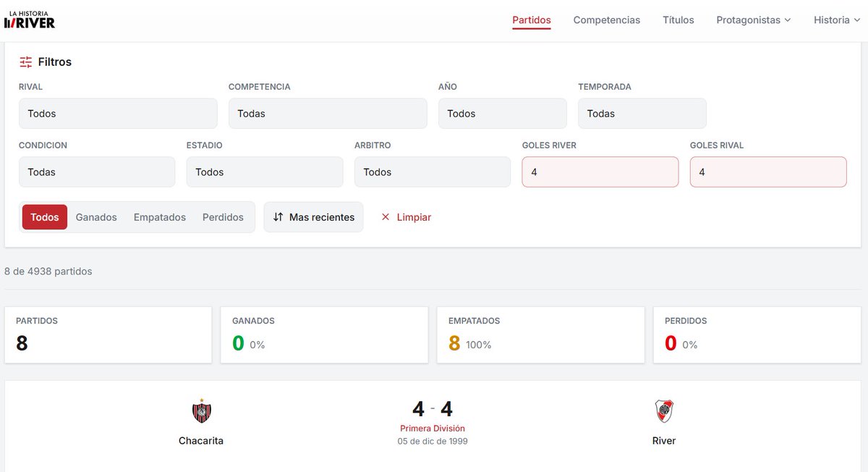Click the River club crest
Image resolution: width=868 pixels, height=472 pixels.
tap(664, 410)
